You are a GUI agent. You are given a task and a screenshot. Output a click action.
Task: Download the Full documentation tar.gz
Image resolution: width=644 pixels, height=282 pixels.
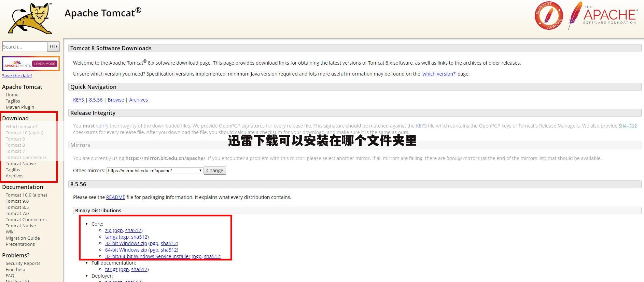click(x=111, y=269)
